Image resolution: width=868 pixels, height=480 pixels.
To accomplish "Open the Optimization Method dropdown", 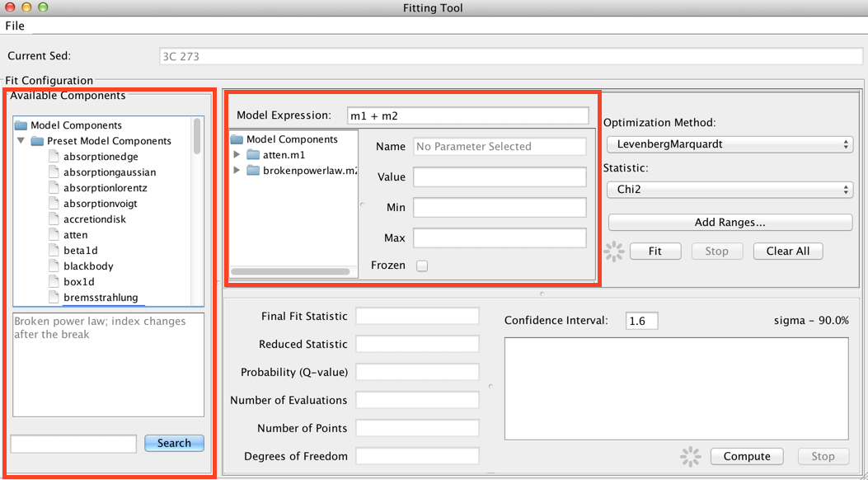I will 730,144.
